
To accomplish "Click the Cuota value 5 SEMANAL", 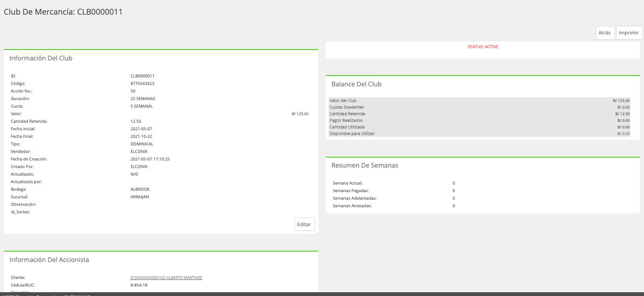I will click(141, 106).
